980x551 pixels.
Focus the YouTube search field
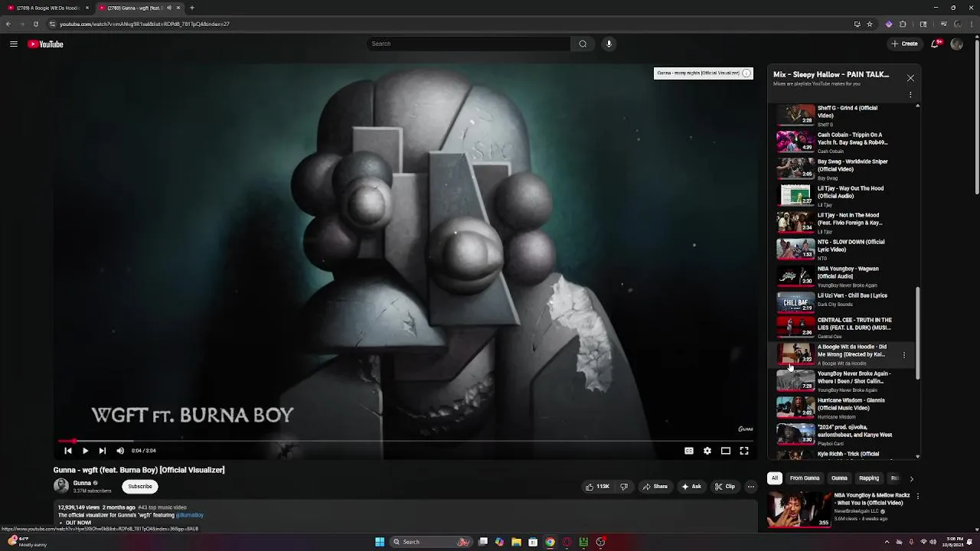tap(468, 44)
